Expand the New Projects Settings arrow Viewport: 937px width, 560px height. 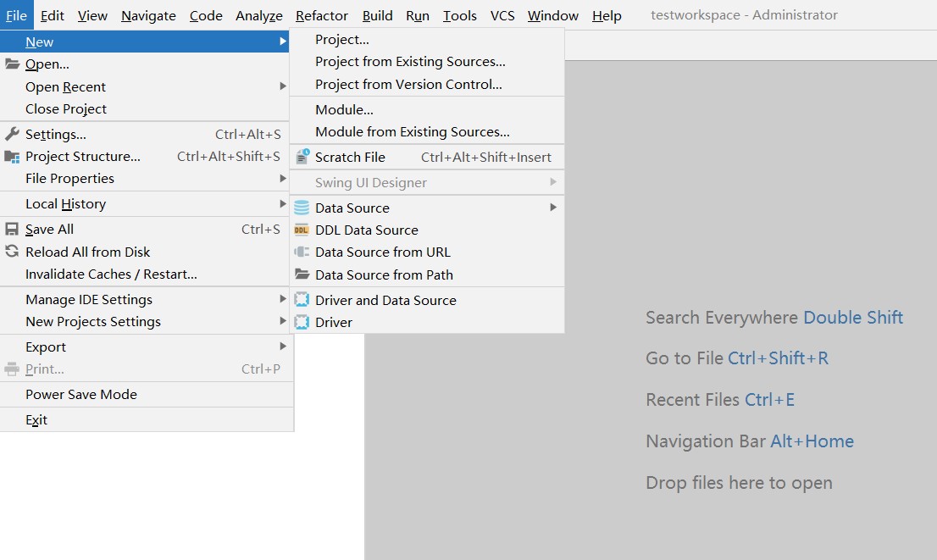click(x=283, y=321)
